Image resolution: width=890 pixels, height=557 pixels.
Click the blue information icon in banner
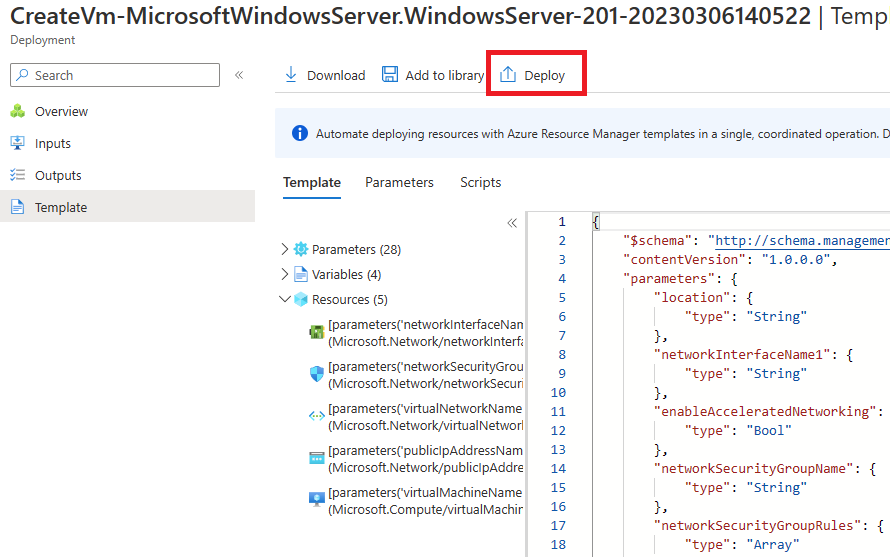tap(300, 133)
